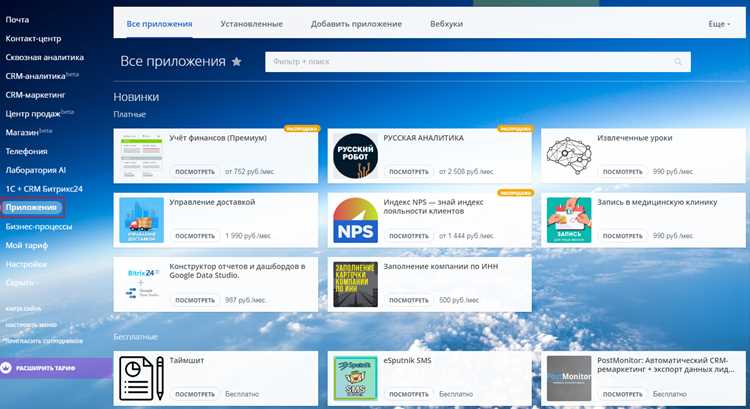Click the brain network icon of Извлеченные уроки
This screenshot has height=409, width=750.
(569, 156)
